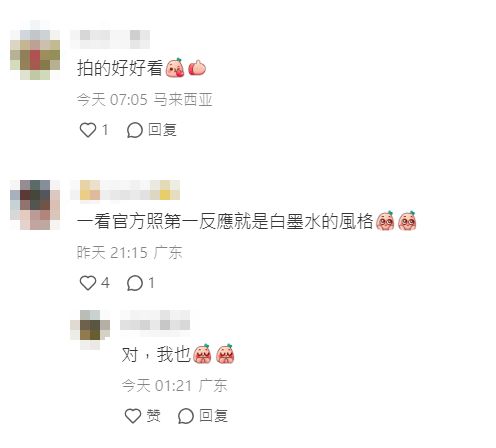Select comment text 一看官方照第一反應

point(155,221)
